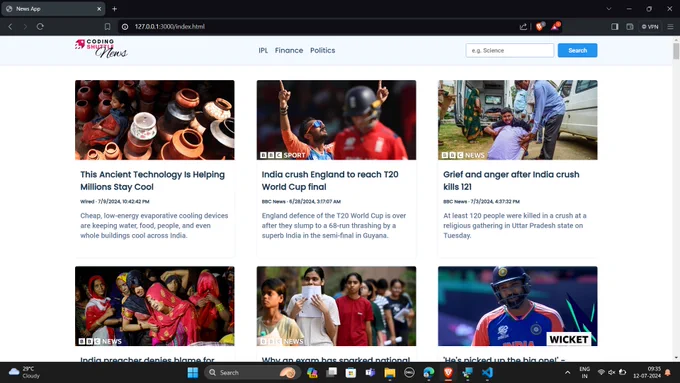Open Wi-Fi network tray icon
The image size is (680, 383).
click(601, 373)
